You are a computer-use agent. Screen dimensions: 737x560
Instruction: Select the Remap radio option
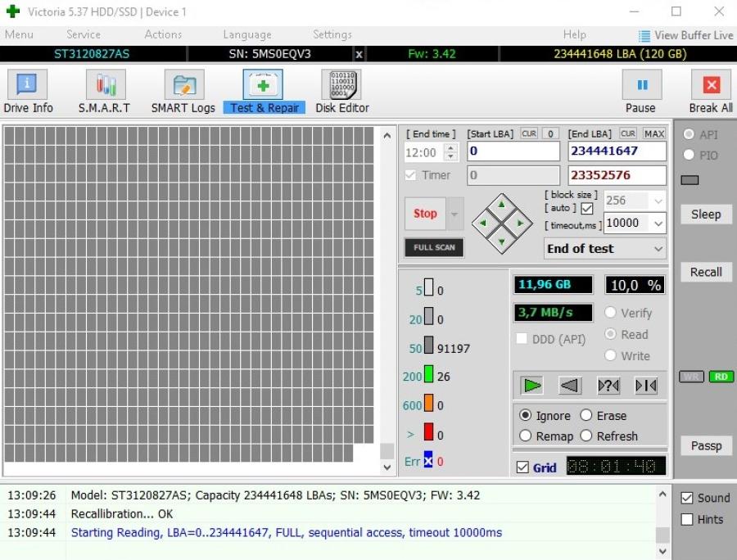coord(526,436)
